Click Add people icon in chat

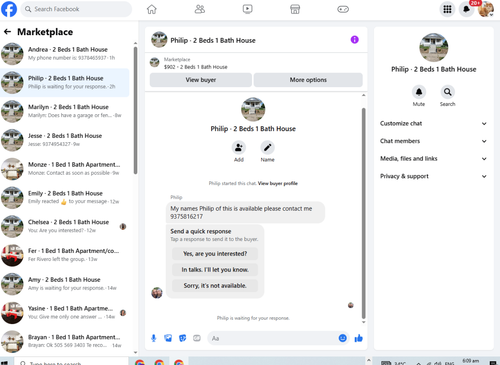tap(239, 147)
